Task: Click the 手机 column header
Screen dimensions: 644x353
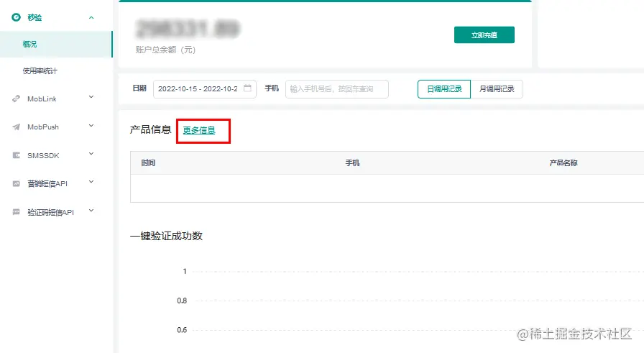Action: tap(352, 162)
